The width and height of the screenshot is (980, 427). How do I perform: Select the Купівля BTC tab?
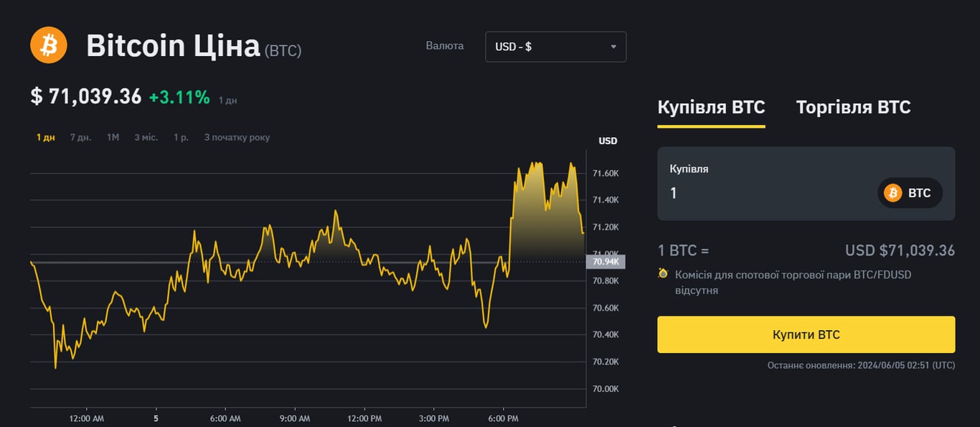click(x=711, y=107)
